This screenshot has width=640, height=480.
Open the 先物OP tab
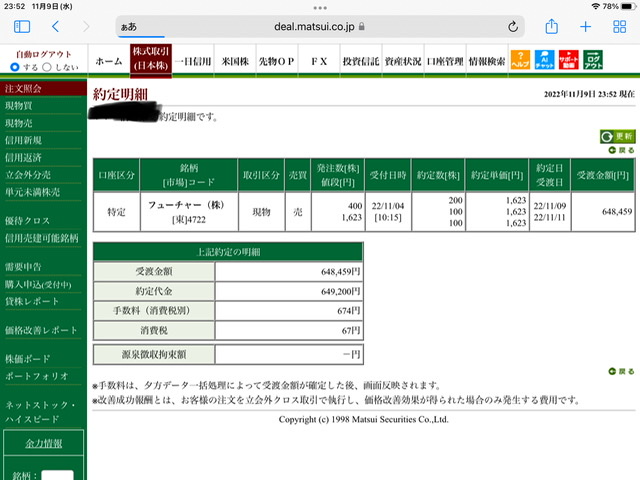[277, 61]
